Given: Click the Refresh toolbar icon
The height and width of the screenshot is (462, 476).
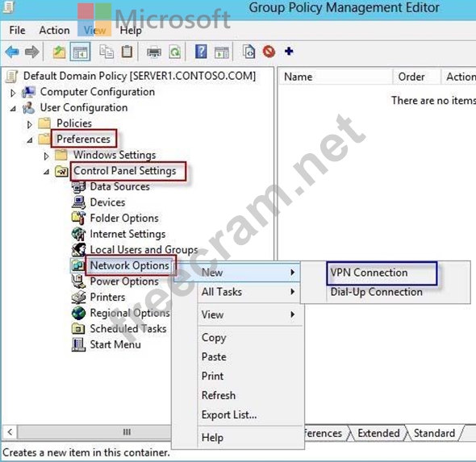Looking at the screenshot, I should tap(175, 52).
